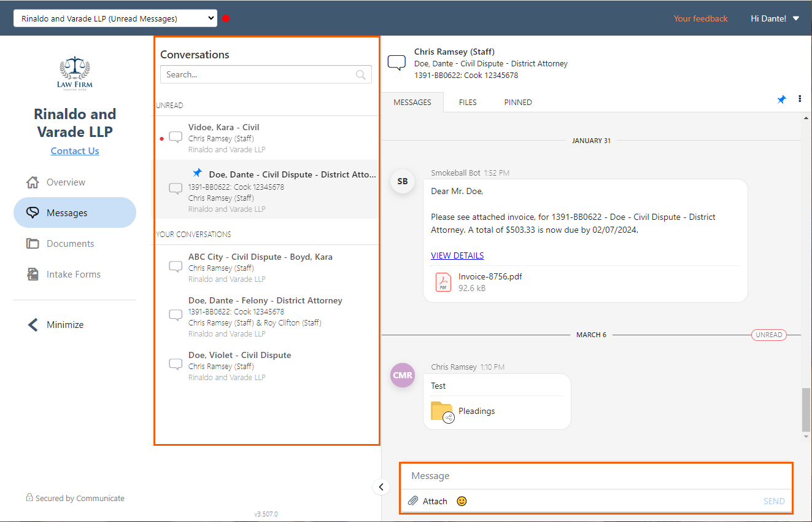Image resolution: width=812 pixels, height=522 pixels.
Task: Open the firm selector dropdown
Action: pyautogui.click(x=115, y=18)
